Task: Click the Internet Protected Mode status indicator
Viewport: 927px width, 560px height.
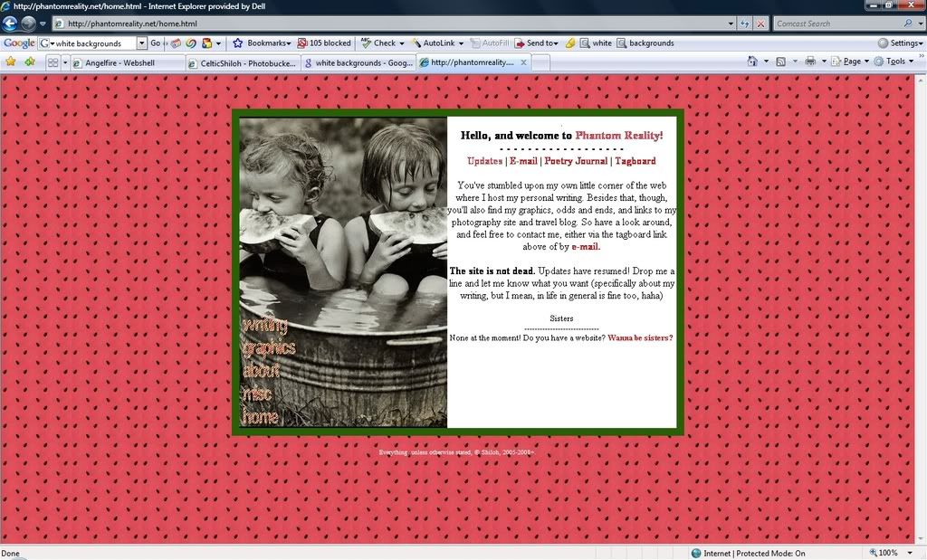Action: click(748, 553)
